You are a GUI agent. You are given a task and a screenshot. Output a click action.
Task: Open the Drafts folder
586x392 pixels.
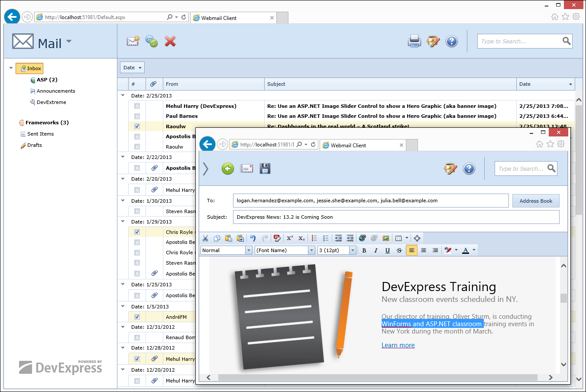tap(34, 145)
